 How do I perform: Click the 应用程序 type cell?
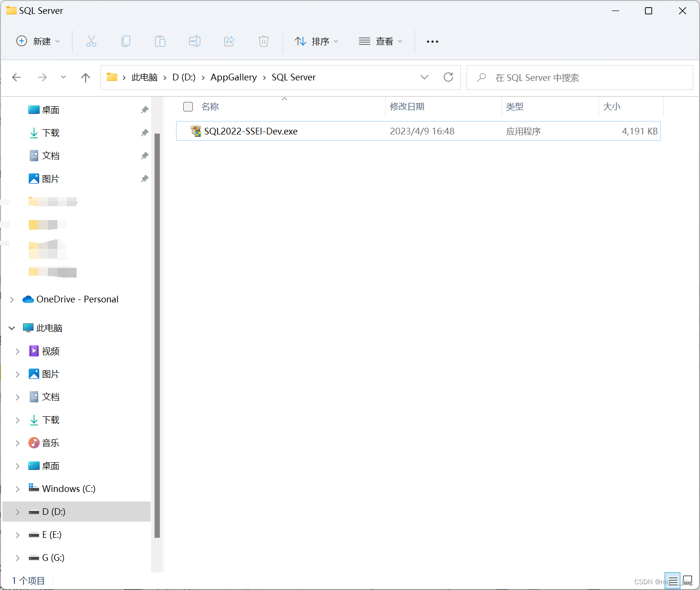(523, 131)
